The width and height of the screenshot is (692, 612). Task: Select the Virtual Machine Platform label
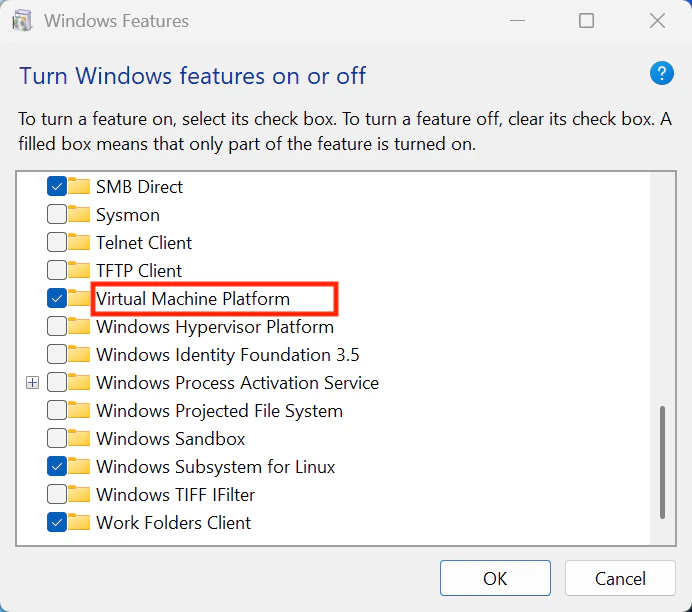pyautogui.click(x=193, y=299)
